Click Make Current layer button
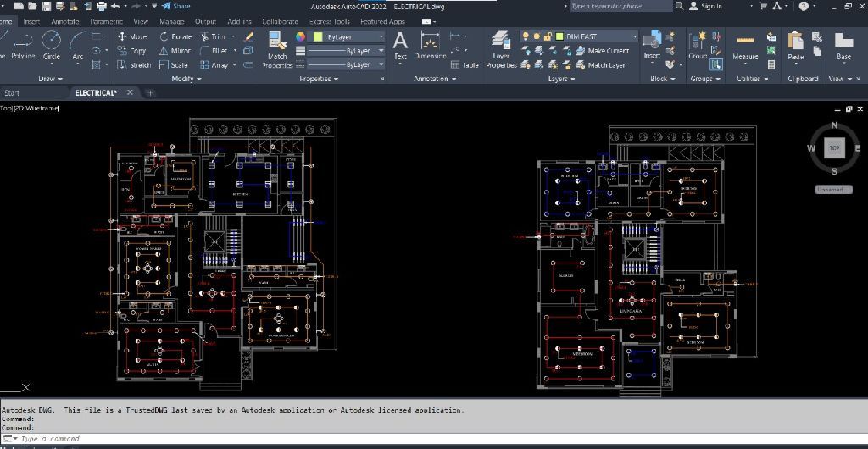Screen dimensions: 868x449 point(600,51)
